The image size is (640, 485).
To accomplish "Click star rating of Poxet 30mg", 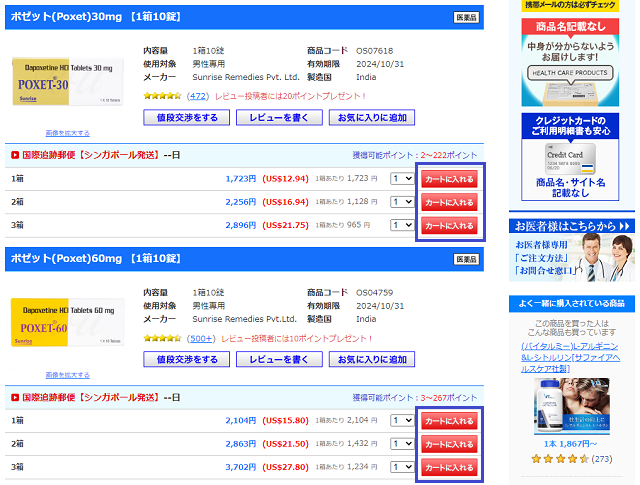I will 162,96.
